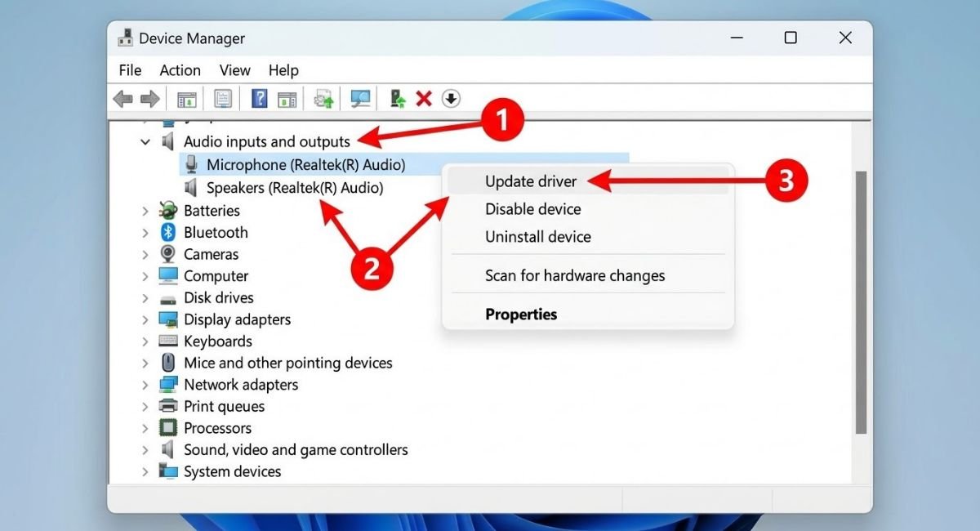Click the Disable device down-arrow circle icon

coord(451,100)
